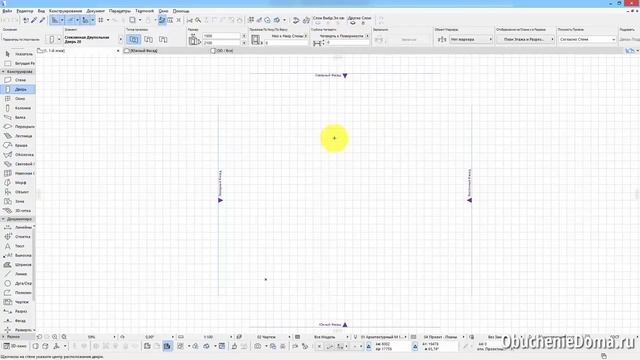Open the door type library dropdown arrow
The width and height of the screenshot is (640, 360).
tap(120, 40)
